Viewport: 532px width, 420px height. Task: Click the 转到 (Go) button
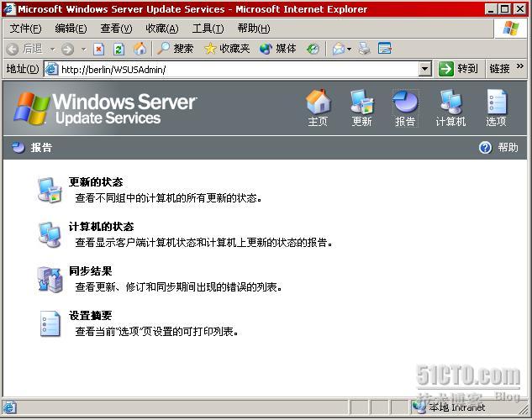(458, 69)
